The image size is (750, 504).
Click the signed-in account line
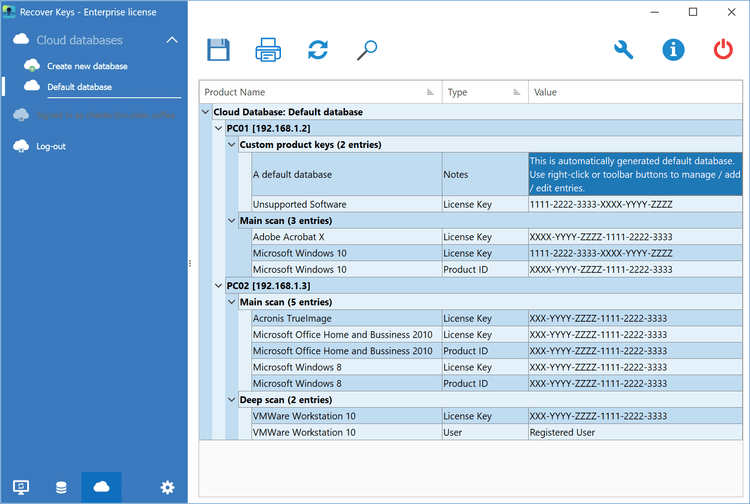coord(106,115)
